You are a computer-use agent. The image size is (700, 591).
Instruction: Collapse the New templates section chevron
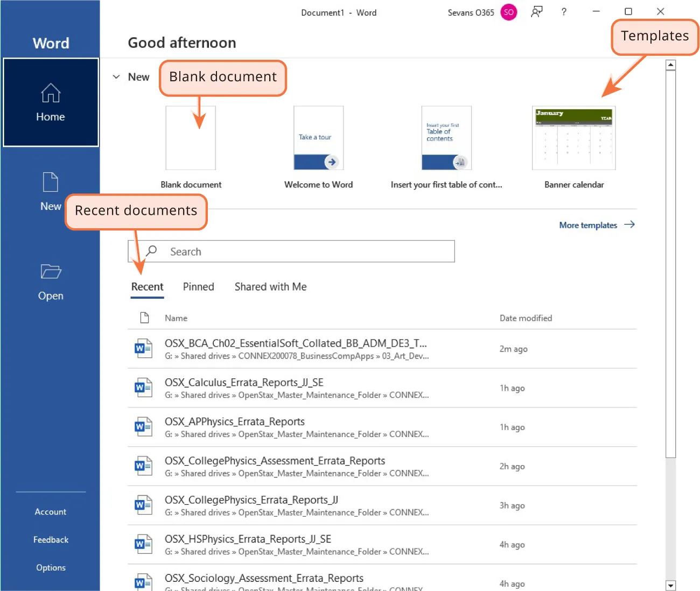[x=116, y=77]
